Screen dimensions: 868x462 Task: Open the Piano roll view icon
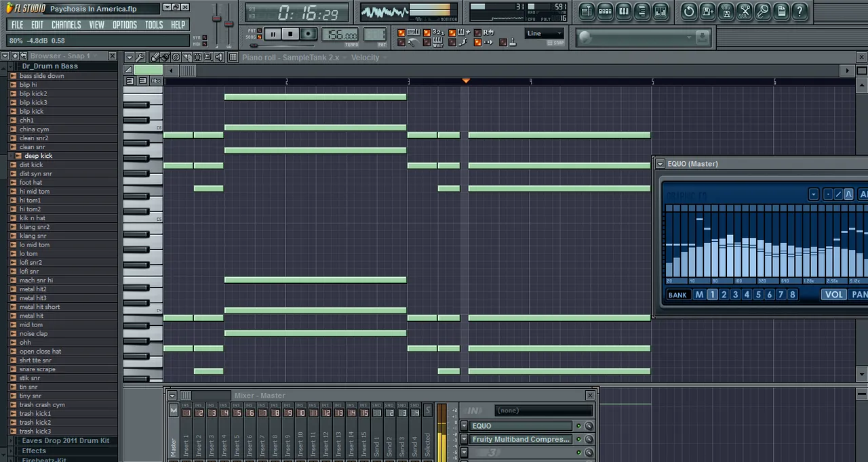[x=623, y=11]
